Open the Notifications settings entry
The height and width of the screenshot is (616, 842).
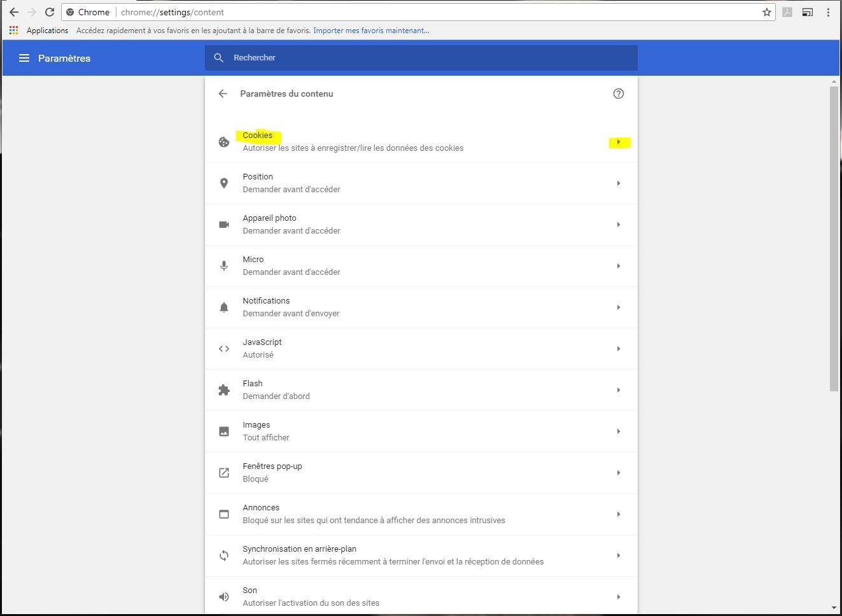(420, 307)
